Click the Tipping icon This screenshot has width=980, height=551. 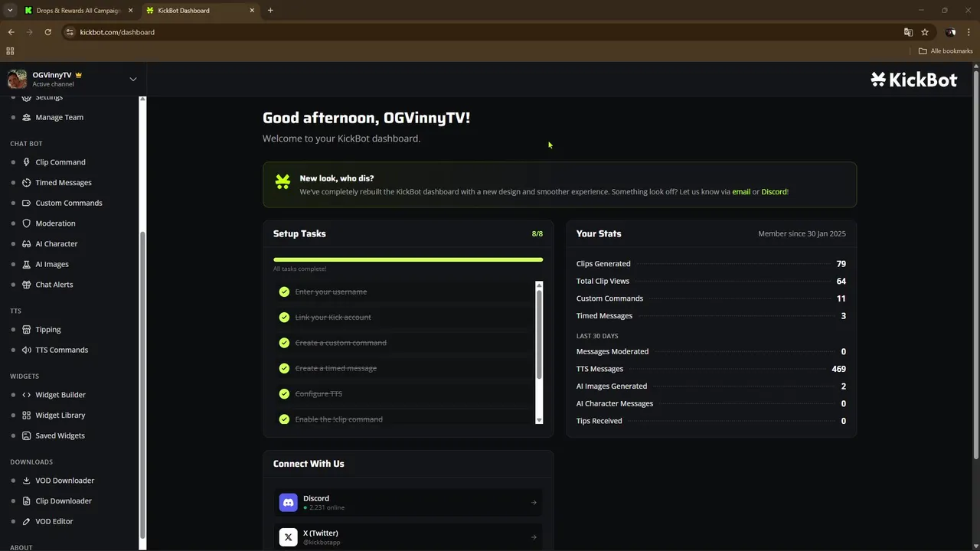pos(27,330)
